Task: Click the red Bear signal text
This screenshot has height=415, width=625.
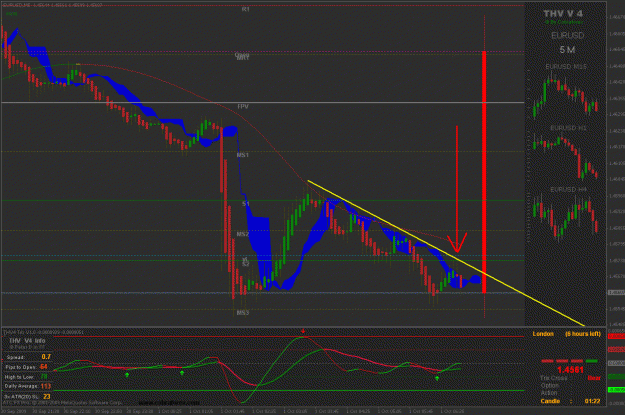Action: (594, 378)
